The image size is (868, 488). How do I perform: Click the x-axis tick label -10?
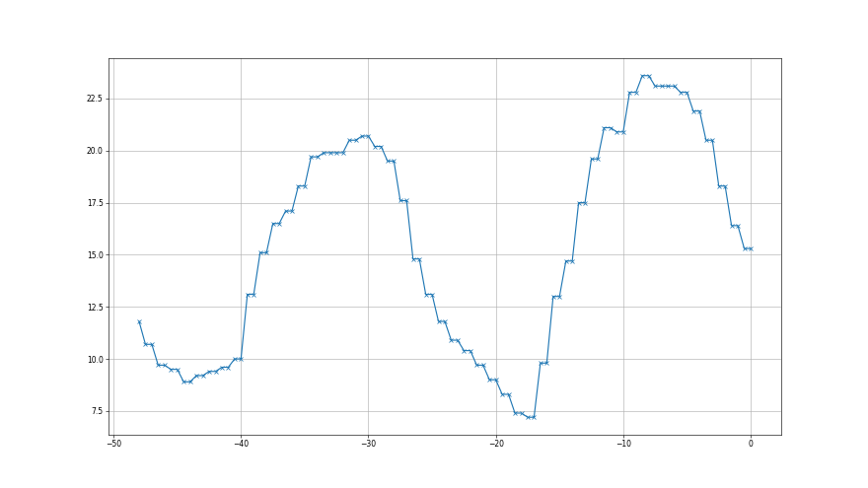(622, 444)
